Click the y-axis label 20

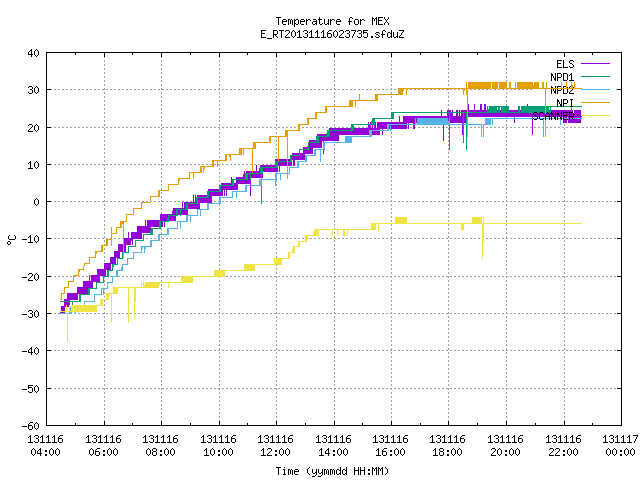33,128
